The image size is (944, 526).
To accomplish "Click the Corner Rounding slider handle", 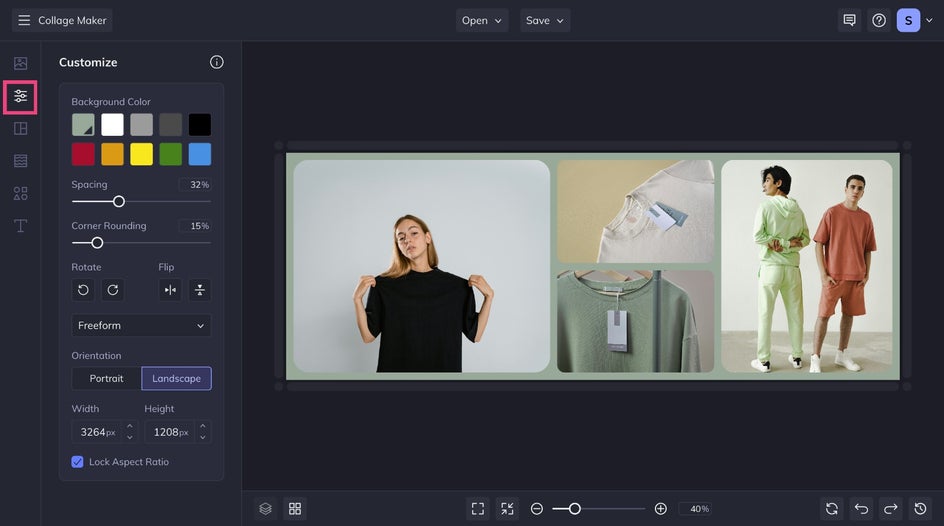I will (x=97, y=243).
